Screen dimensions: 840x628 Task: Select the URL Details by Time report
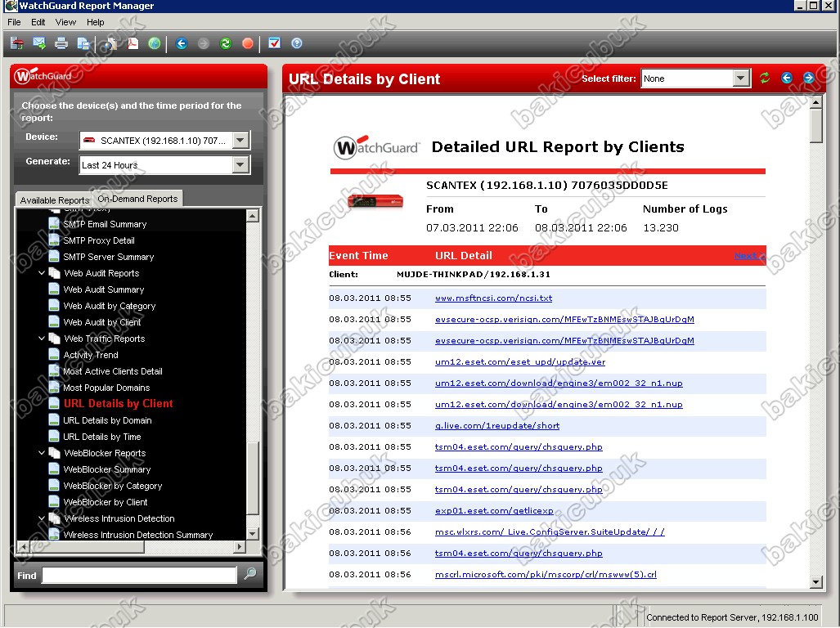101,437
